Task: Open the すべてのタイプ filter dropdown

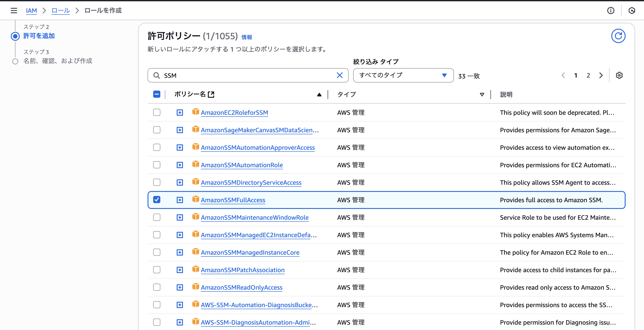Action: tap(403, 75)
